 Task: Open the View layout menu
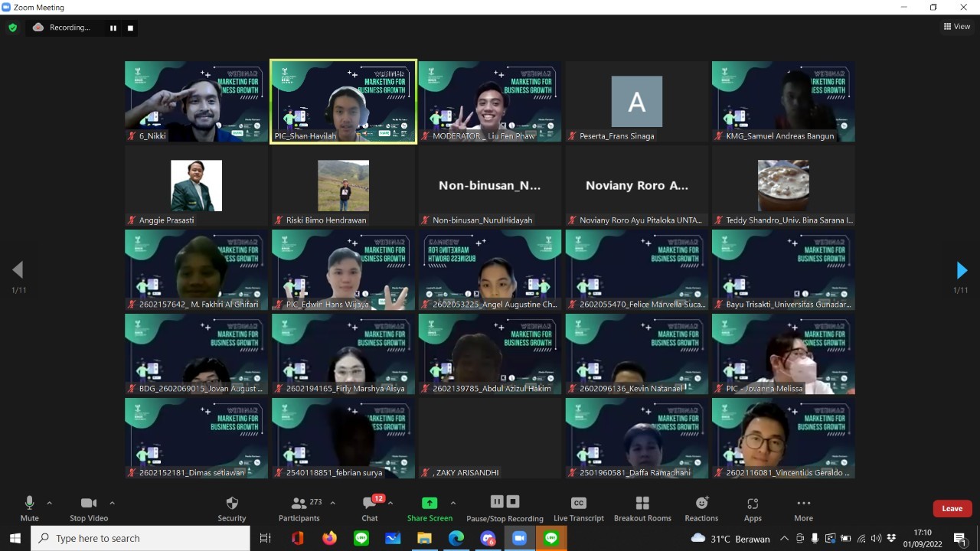click(x=957, y=26)
